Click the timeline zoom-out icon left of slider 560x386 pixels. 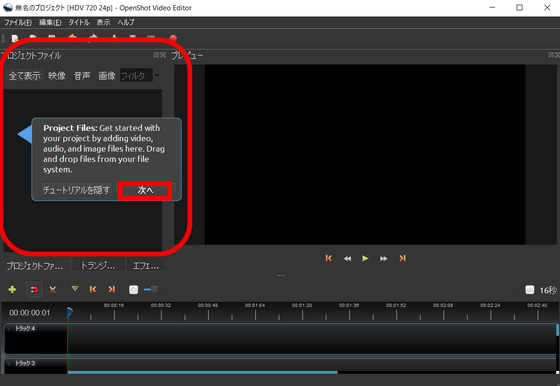134,290
